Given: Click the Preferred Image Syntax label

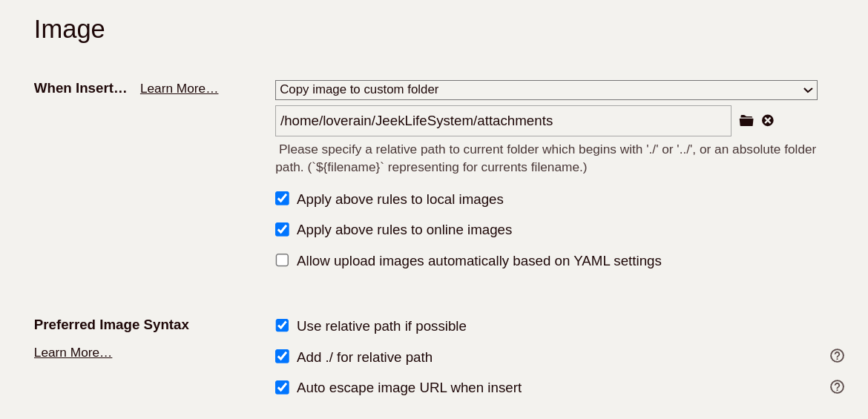Looking at the screenshot, I should click(111, 325).
